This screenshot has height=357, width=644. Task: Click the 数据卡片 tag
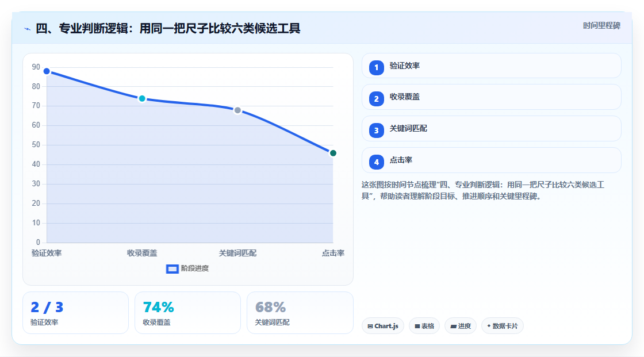pos(503,326)
